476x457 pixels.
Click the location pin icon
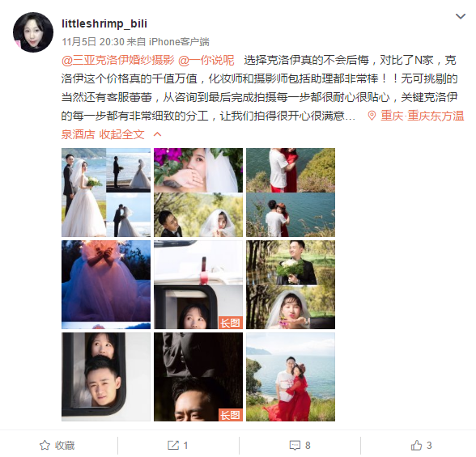[x=372, y=116]
